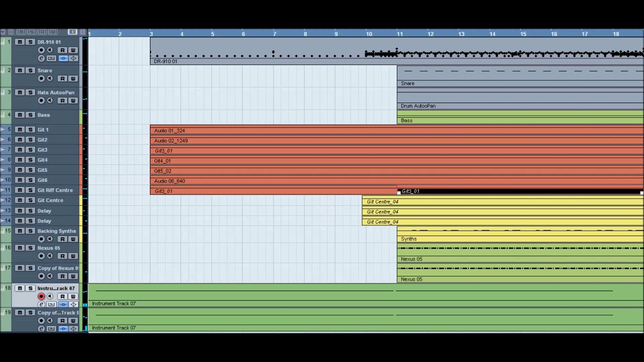Expand the Git5 track
This screenshot has width=644, height=362.
pyautogui.click(x=3, y=170)
